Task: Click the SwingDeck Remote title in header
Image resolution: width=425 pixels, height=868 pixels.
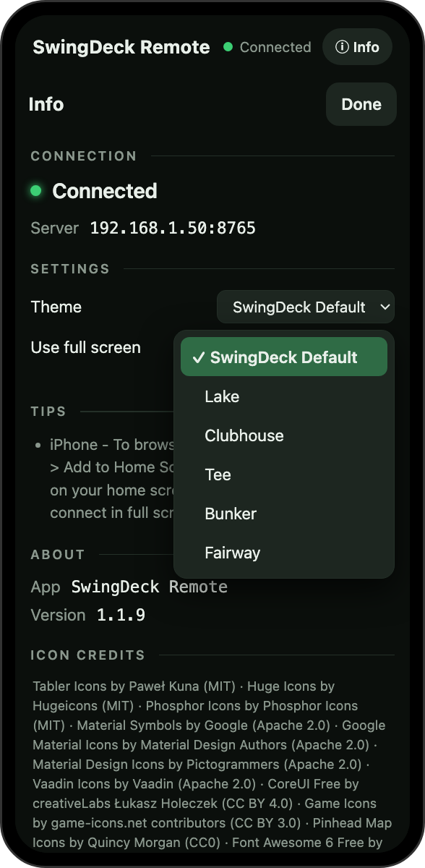Action: [121, 48]
